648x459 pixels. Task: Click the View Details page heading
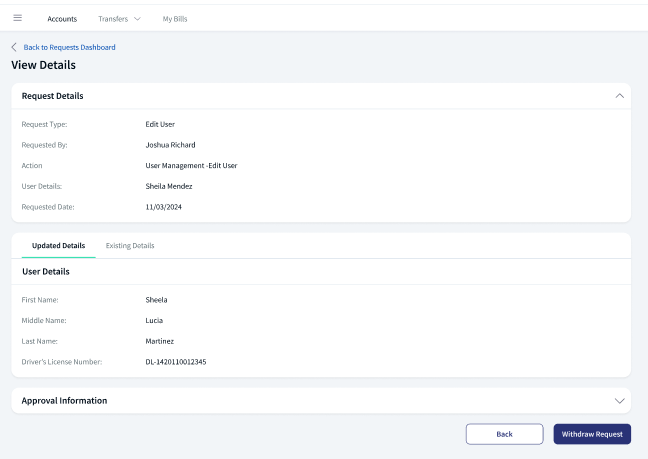click(x=43, y=65)
